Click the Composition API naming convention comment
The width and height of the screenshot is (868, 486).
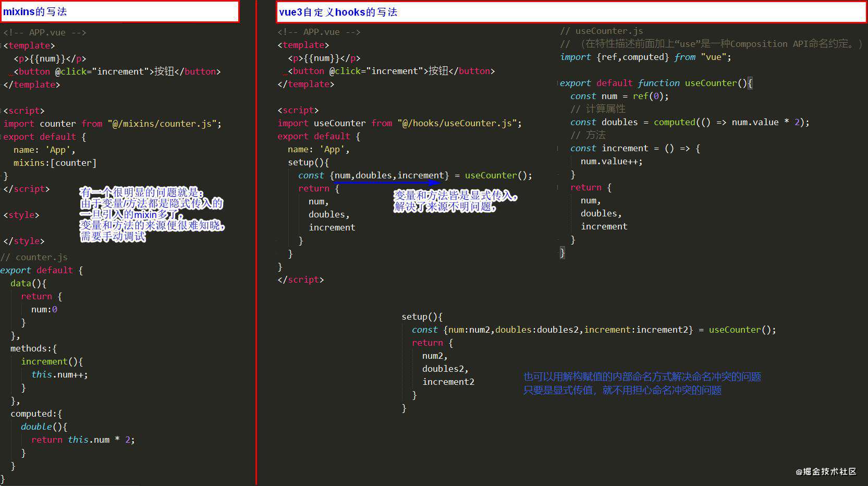click(712, 44)
